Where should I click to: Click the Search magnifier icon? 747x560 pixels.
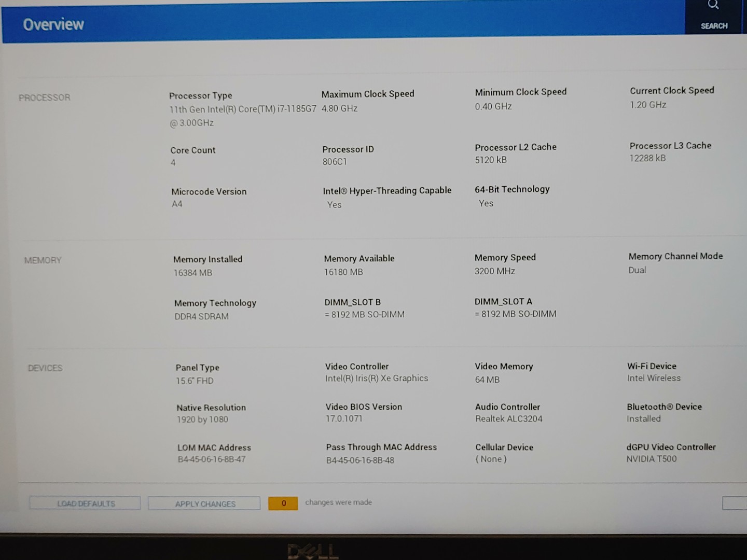(x=713, y=6)
